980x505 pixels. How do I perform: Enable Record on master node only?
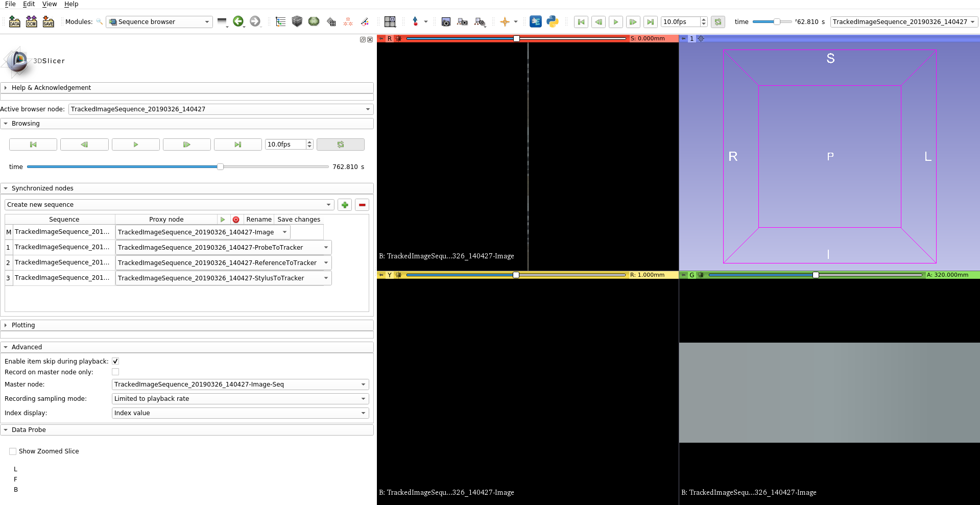pos(115,372)
